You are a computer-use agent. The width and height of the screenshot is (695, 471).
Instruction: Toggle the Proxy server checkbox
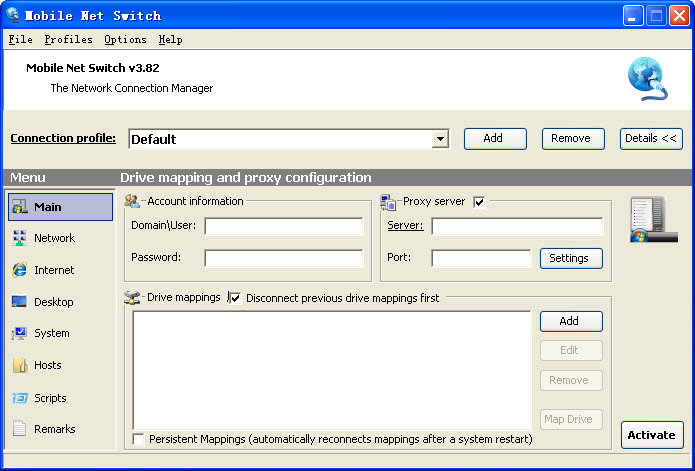479,202
